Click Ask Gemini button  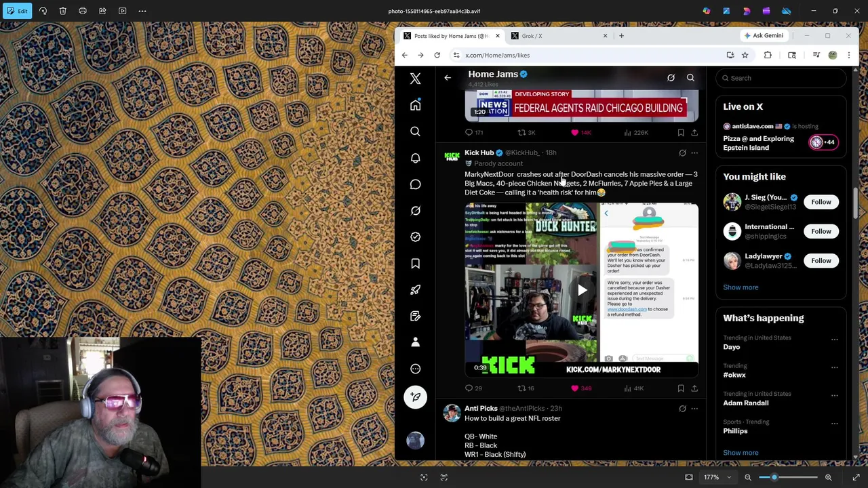point(764,36)
